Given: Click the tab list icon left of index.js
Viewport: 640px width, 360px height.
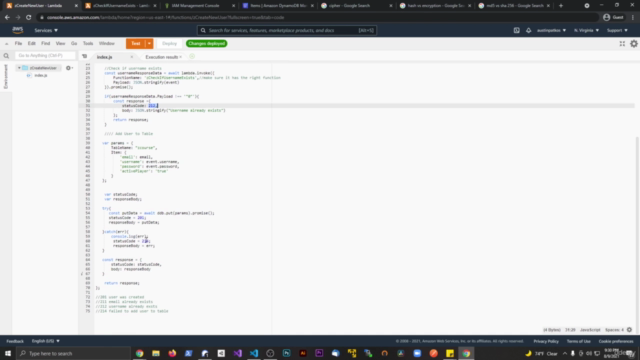Looking at the screenshot, I should [84, 56].
